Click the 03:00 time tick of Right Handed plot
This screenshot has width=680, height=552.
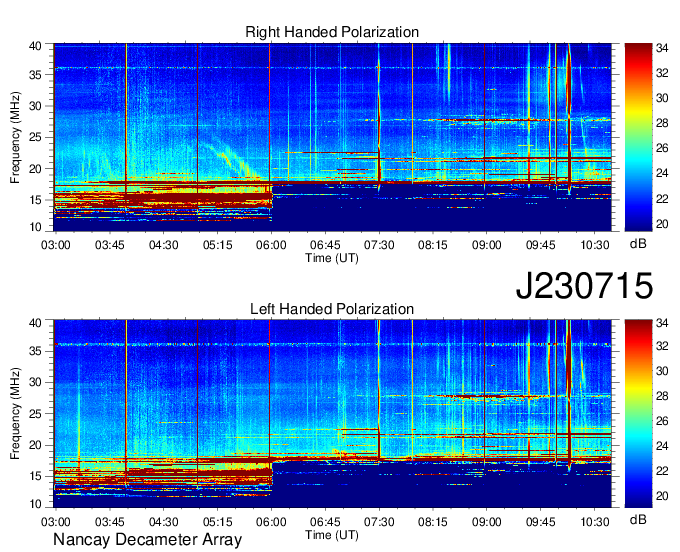(56, 245)
